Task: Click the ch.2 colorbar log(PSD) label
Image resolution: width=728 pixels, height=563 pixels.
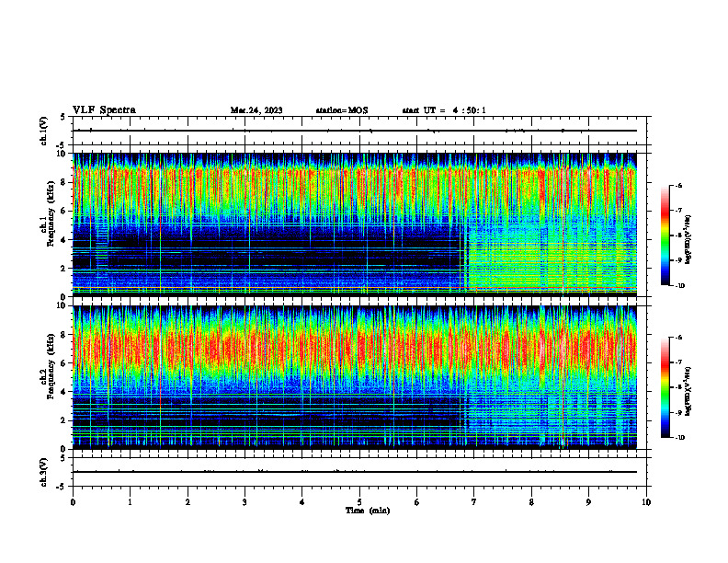Action: point(688,391)
